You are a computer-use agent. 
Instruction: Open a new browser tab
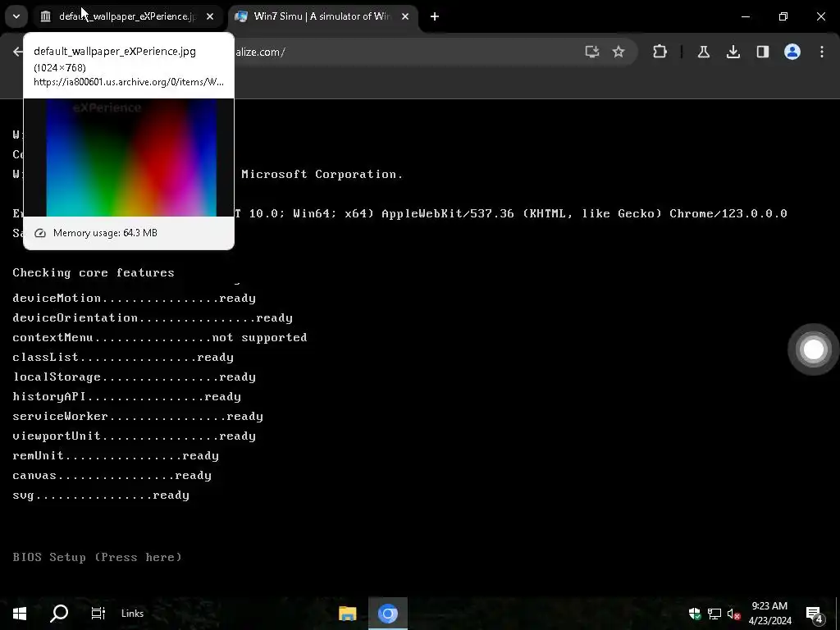click(435, 16)
